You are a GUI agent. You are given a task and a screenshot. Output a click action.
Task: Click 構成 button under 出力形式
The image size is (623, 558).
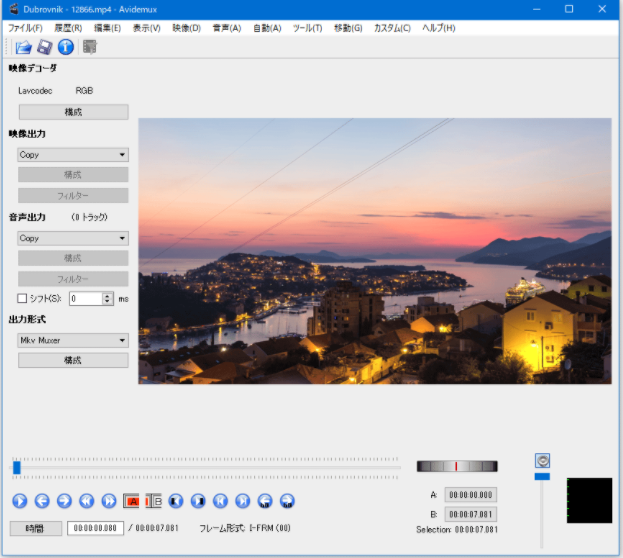(x=73, y=360)
